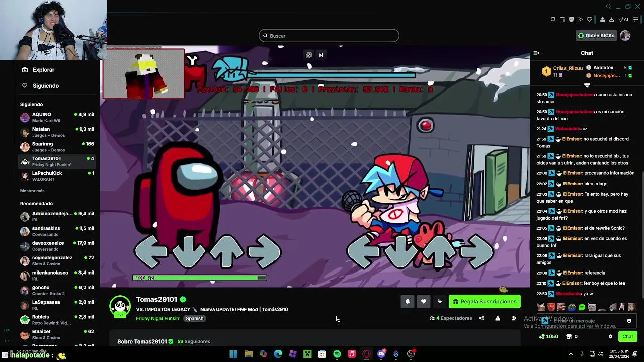Click Criiss_Riizuu top gifter name

pyautogui.click(x=568, y=68)
